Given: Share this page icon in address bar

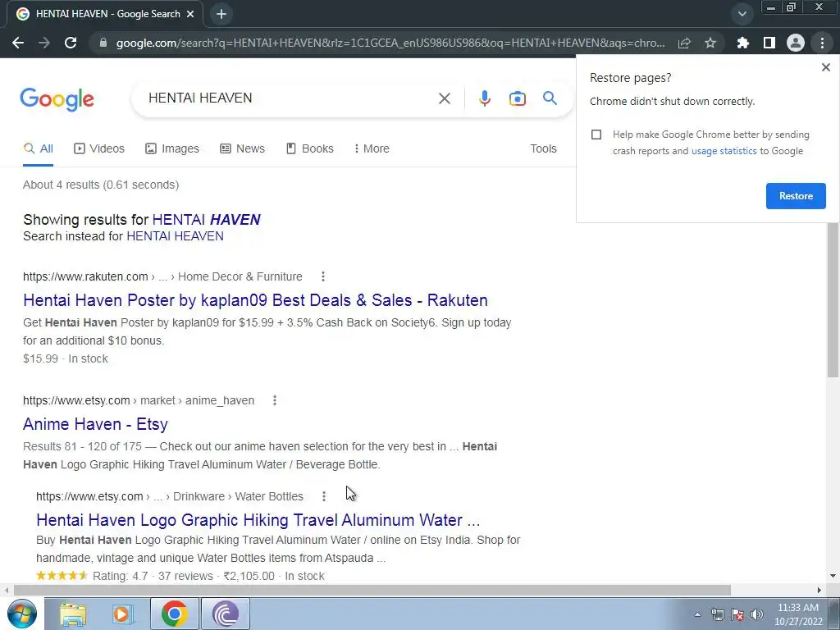Looking at the screenshot, I should click(684, 43).
